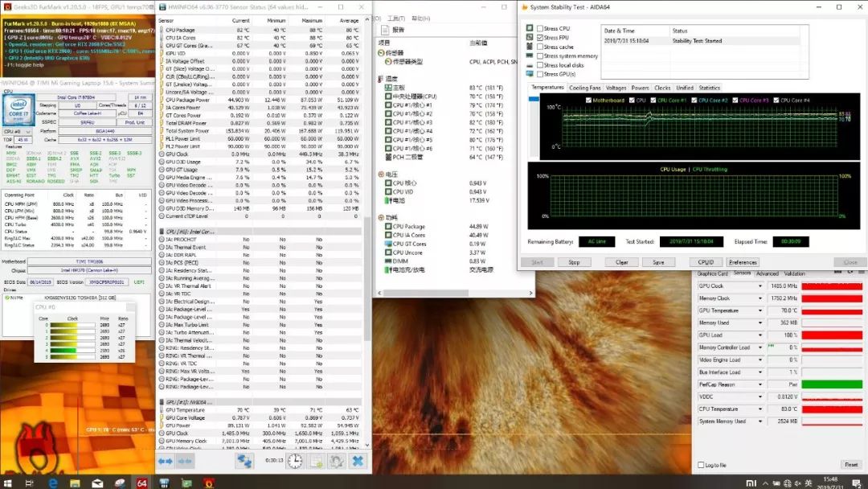
Task: Toggle CPU Core #1 graph checkbox
Action: [653, 101]
